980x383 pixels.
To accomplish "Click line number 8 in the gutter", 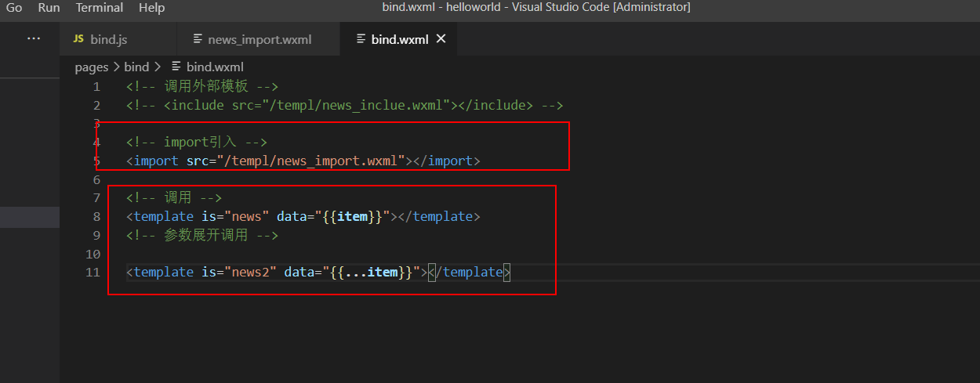I will click(96, 216).
